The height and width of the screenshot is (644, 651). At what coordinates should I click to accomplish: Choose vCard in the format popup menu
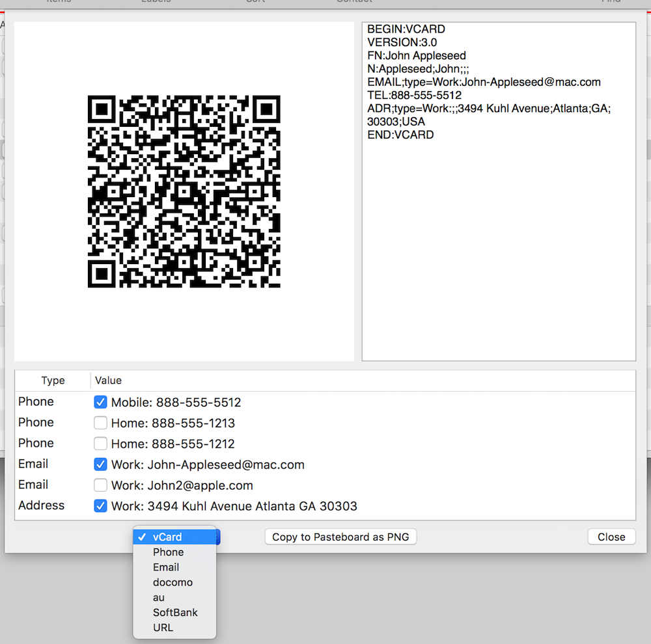tap(174, 537)
